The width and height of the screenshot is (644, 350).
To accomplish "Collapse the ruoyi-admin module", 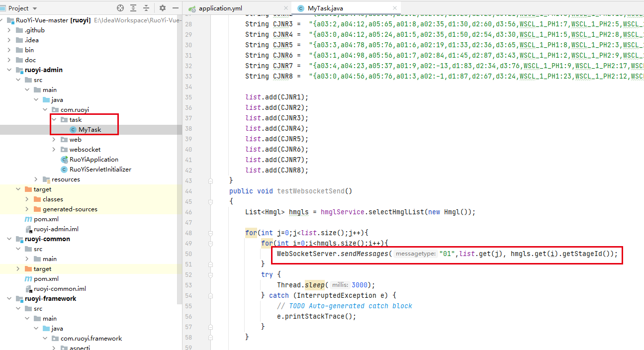I will (10, 70).
